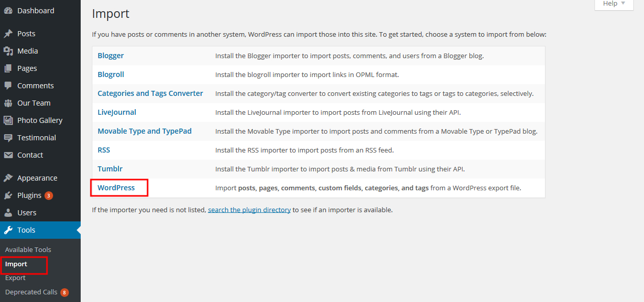
Task: Open Categories and Tags Converter link
Action: pyautogui.click(x=150, y=93)
